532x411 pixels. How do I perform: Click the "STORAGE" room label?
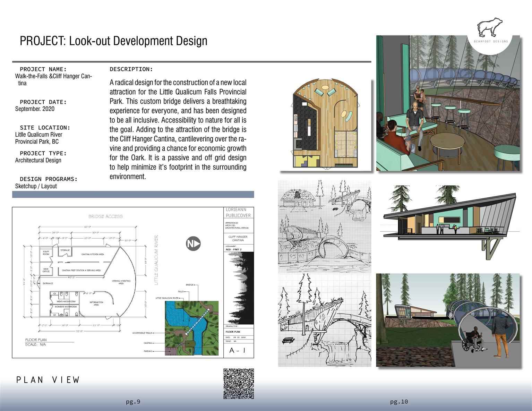coord(65,250)
